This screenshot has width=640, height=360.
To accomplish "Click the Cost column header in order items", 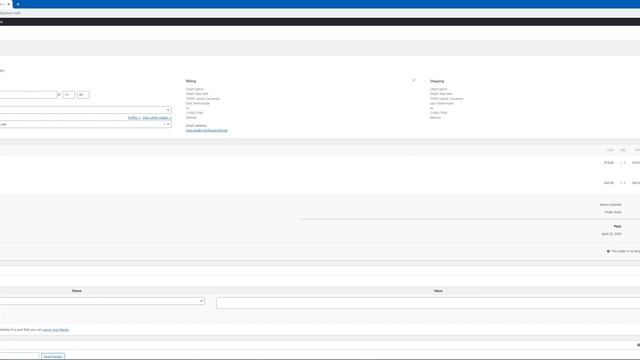I will pyautogui.click(x=610, y=150).
